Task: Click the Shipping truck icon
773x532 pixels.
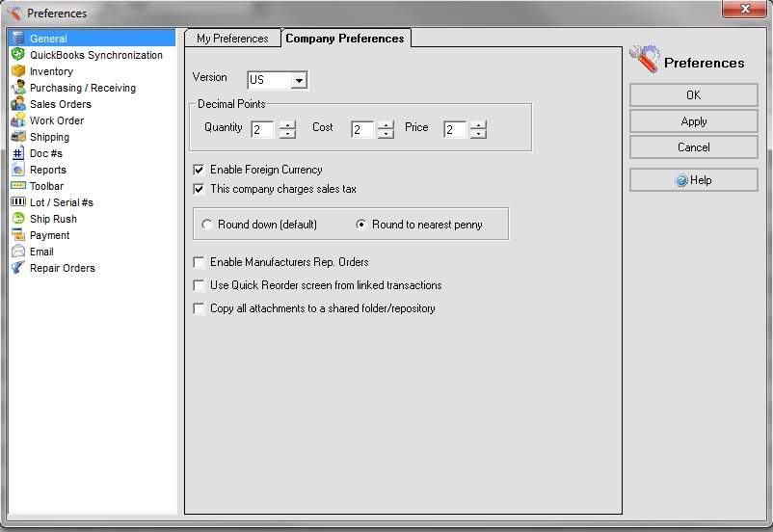Action: coord(17,137)
